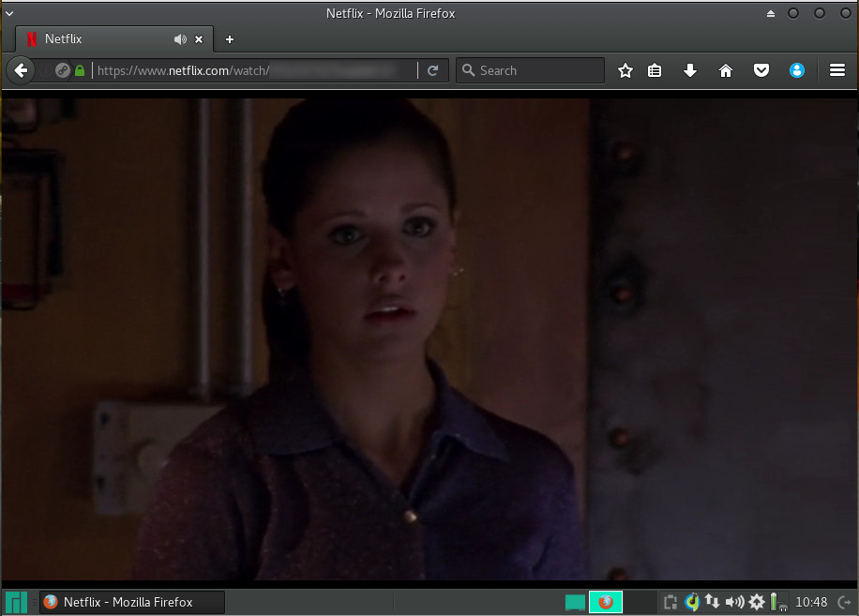Go back using the back arrow button
859x616 pixels.
click(x=21, y=70)
